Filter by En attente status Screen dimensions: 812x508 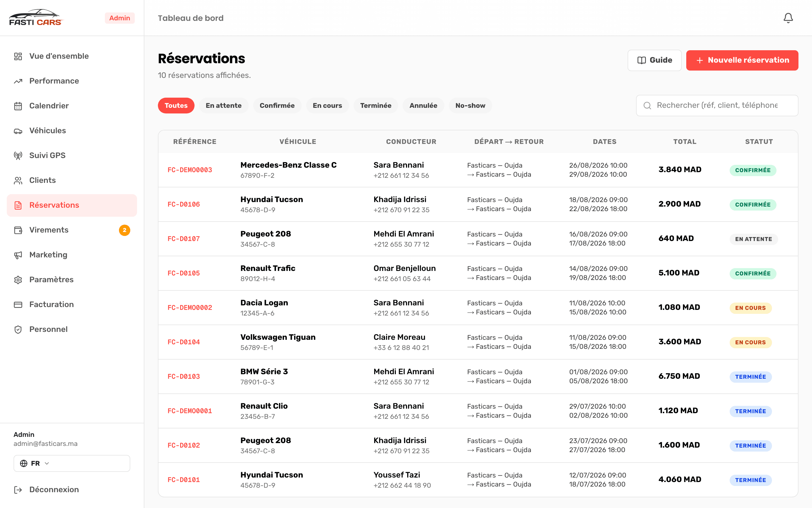pos(224,106)
